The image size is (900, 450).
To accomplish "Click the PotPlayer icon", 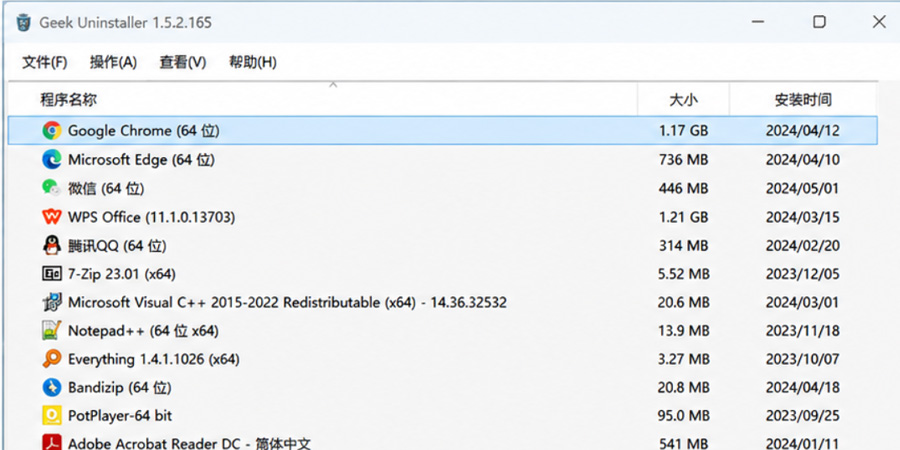I will pyautogui.click(x=52, y=416).
